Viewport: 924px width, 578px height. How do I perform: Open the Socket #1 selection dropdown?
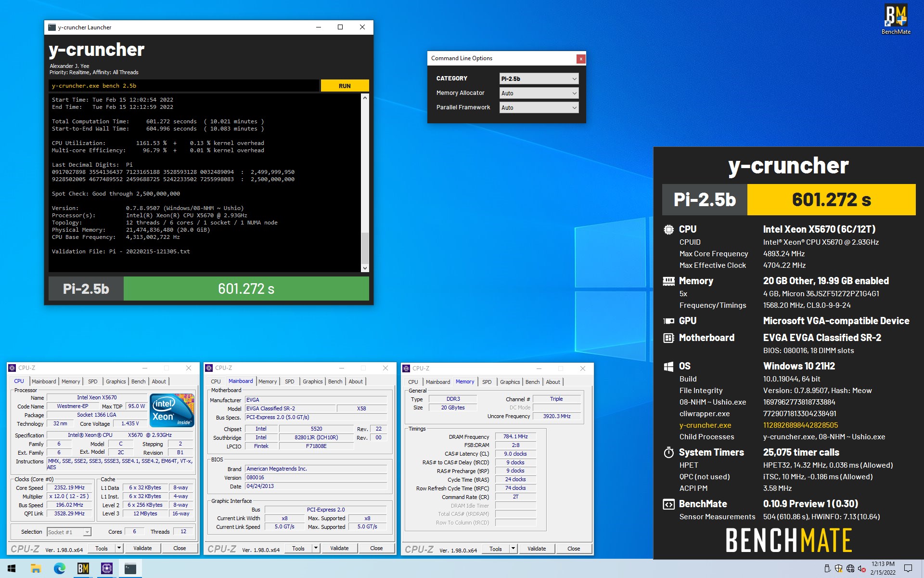[69, 532]
